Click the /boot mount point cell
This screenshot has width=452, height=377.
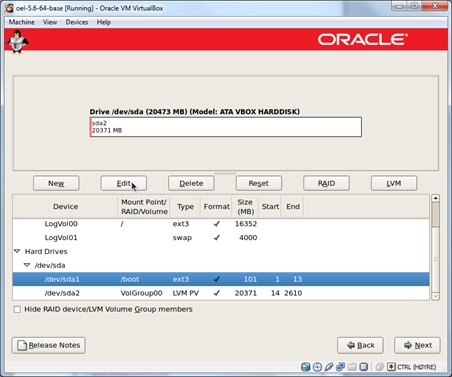[x=130, y=279]
